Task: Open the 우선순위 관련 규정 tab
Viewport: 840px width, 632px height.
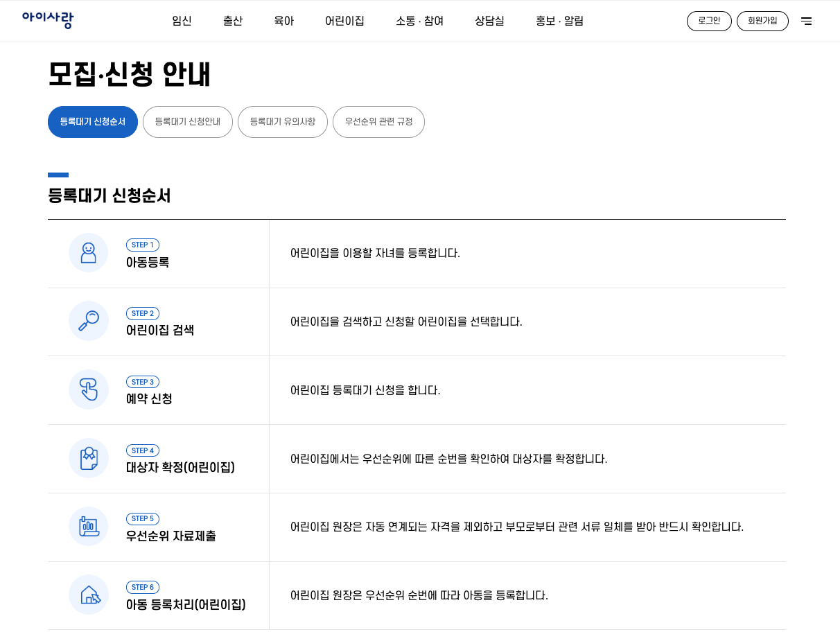Action: (378, 122)
